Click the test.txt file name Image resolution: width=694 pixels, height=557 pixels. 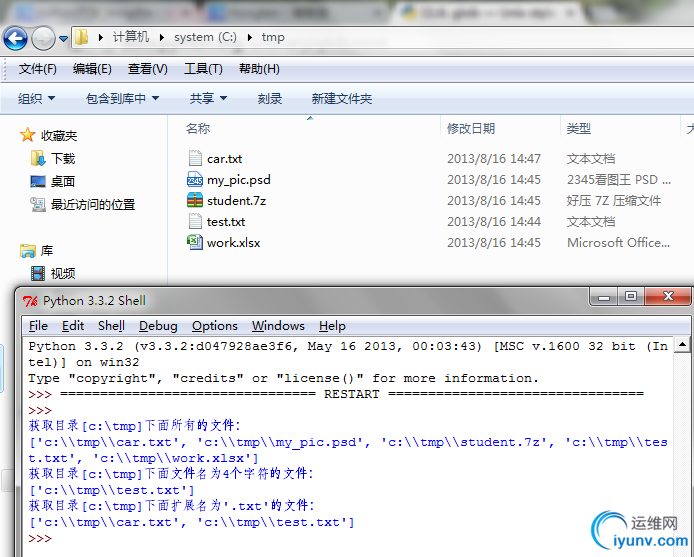[x=226, y=222]
